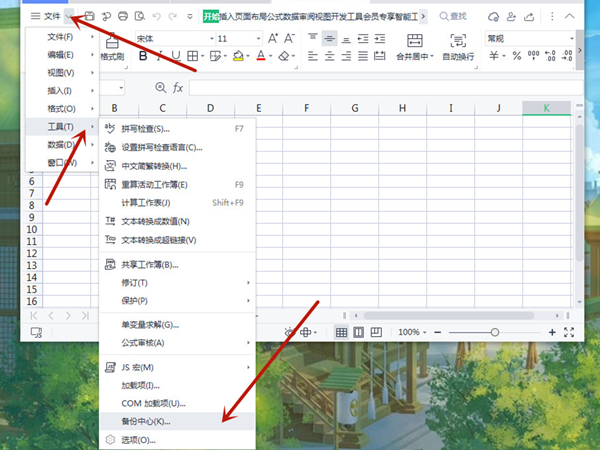Click the formula bar input field
The width and height of the screenshot is (600, 450).
tap(380, 88)
